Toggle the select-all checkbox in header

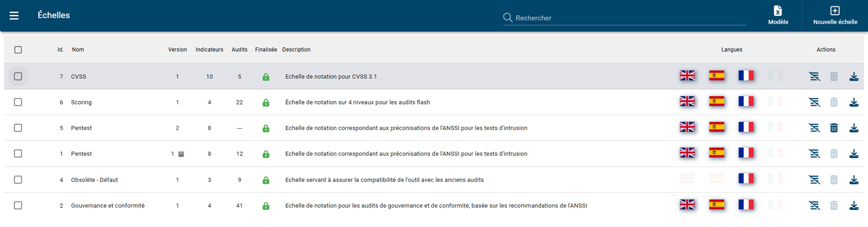coord(18,50)
